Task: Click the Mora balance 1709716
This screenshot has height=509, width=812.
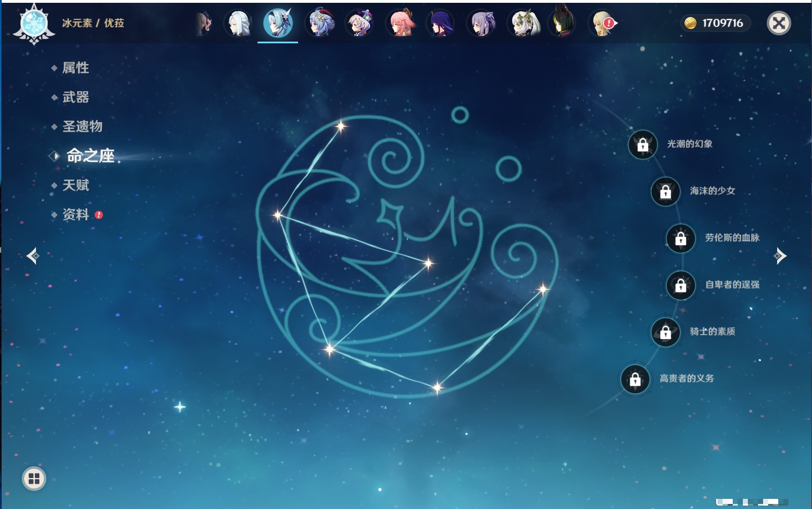Action: 722,23
